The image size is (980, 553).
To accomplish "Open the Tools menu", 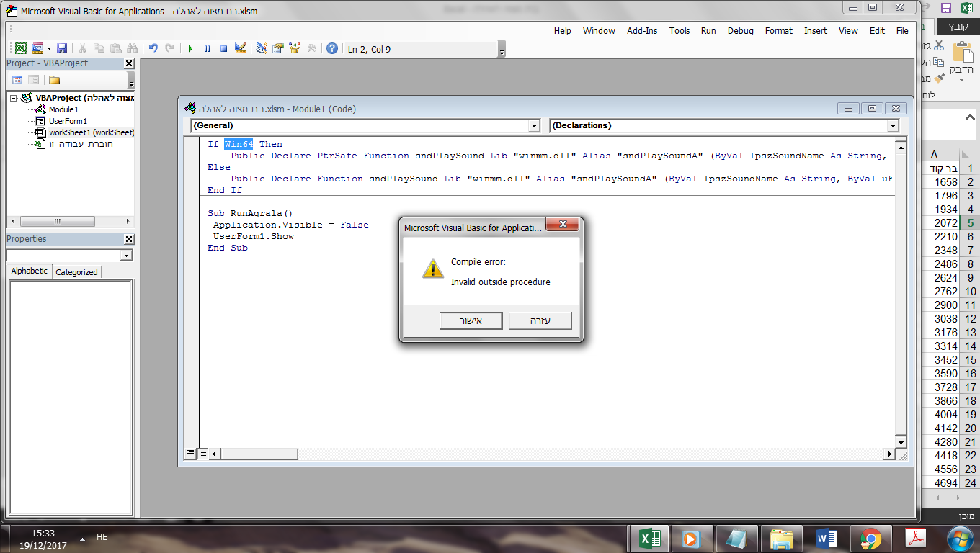I will click(x=679, y=31).
